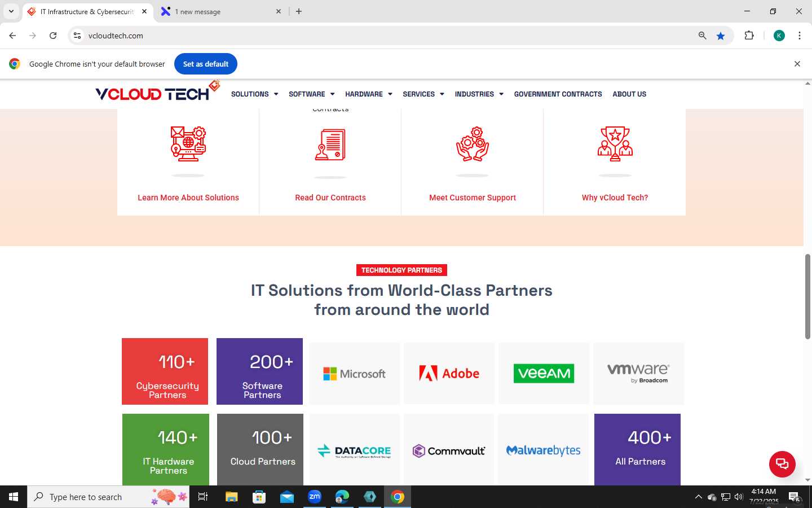Viewport: 812px width, 508px height.
Task: Open Chrome three-dot menu
Action: (800, 36)
